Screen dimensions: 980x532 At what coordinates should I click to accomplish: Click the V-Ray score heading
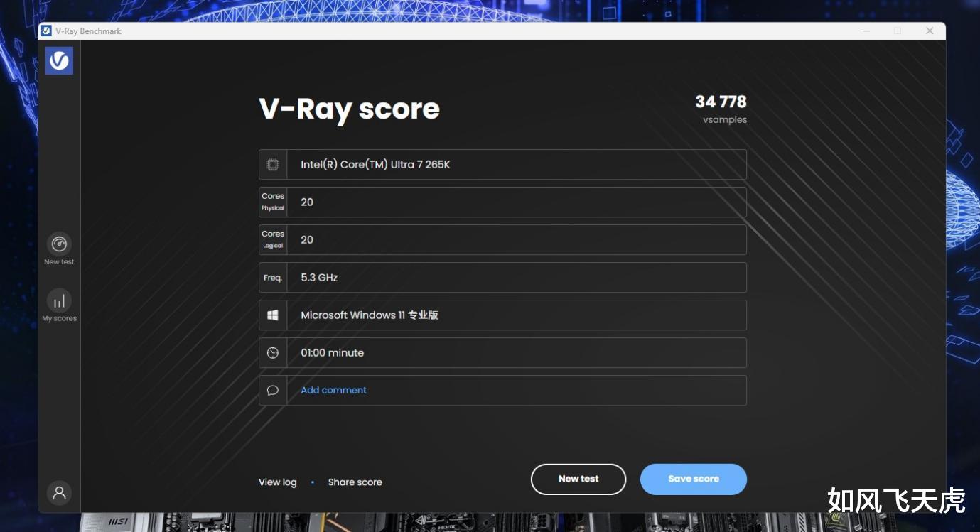[x=349, y=109]
